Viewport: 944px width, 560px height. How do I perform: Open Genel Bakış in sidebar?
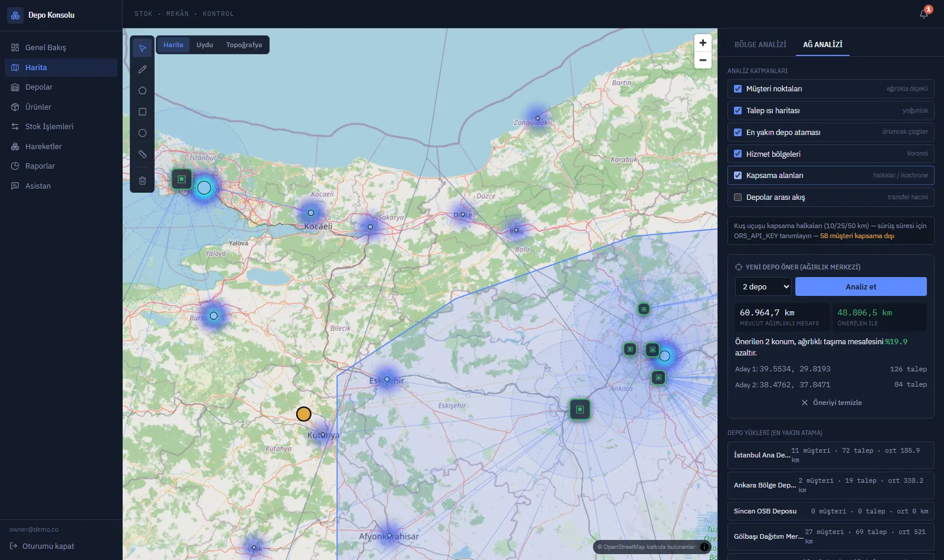[x=61, y=47]
